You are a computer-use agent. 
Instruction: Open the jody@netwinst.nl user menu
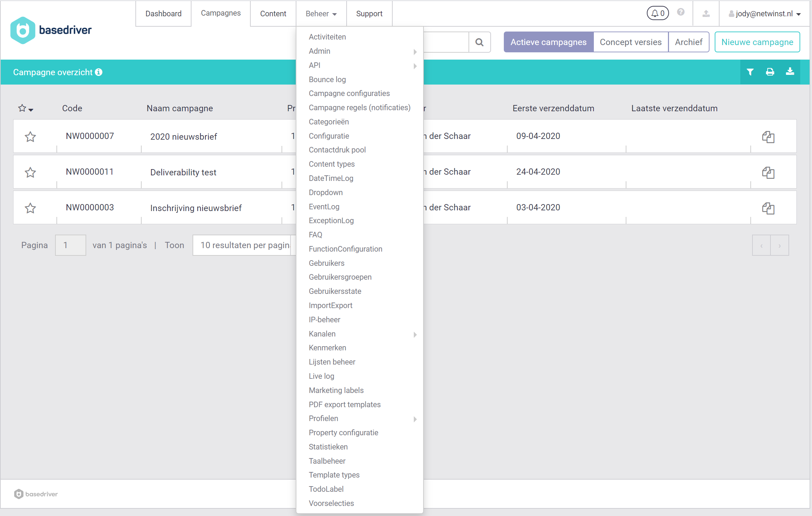coord(765,14)
